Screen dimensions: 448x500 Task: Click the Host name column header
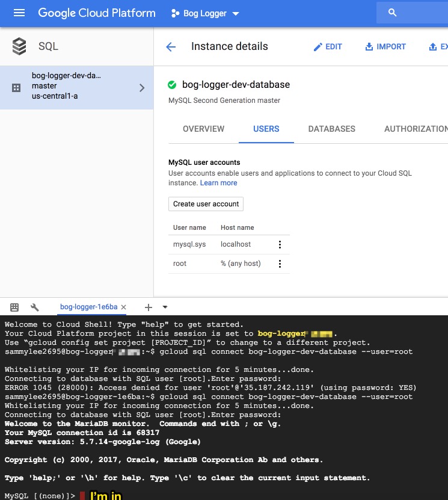pyautogui.click(x=238, y=227)
